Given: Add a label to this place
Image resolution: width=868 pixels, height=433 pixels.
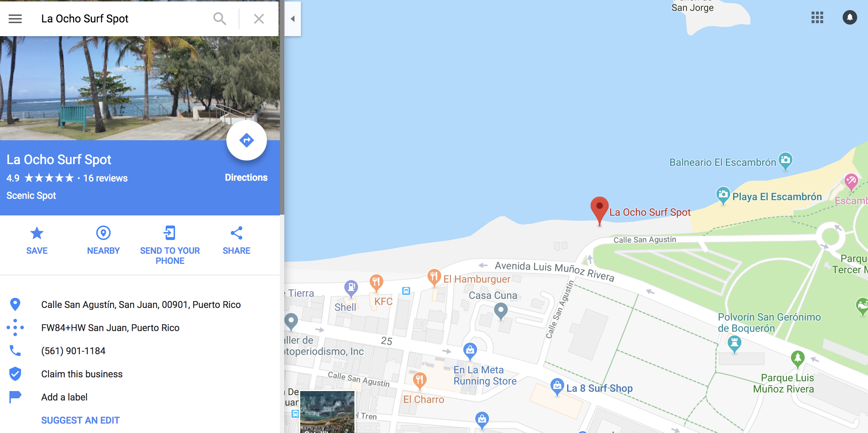Looking at the screenshot, I should tap(64, 397).
